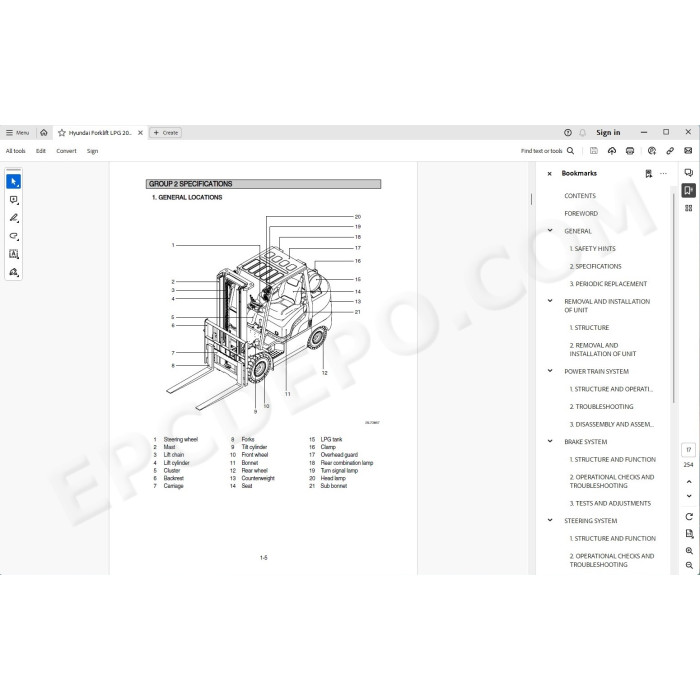Close the Hyundai Forklift LPG tab
The width and height of the screenshot is (700, 700).
(x=140, y=133)
